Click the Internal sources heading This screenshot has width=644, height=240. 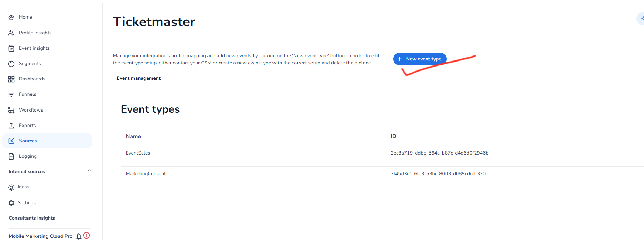click(x=27, y=172)
